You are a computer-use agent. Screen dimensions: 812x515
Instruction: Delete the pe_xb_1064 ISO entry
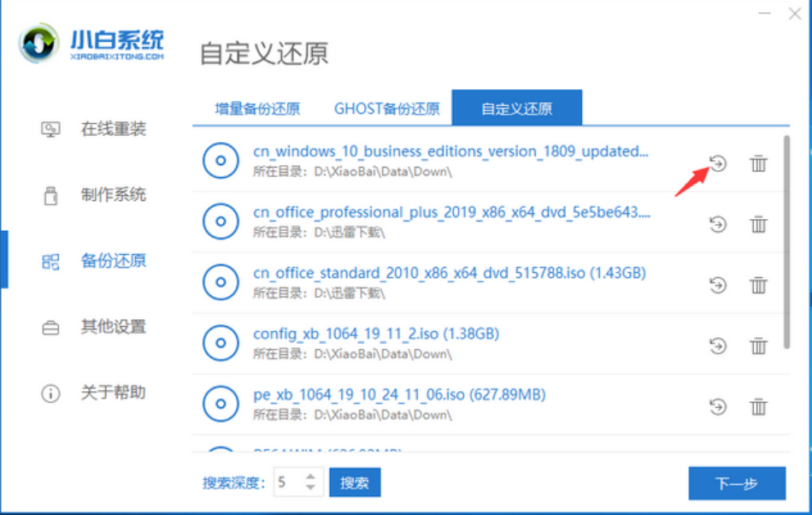pyautogui.click(x=758, y=406)
